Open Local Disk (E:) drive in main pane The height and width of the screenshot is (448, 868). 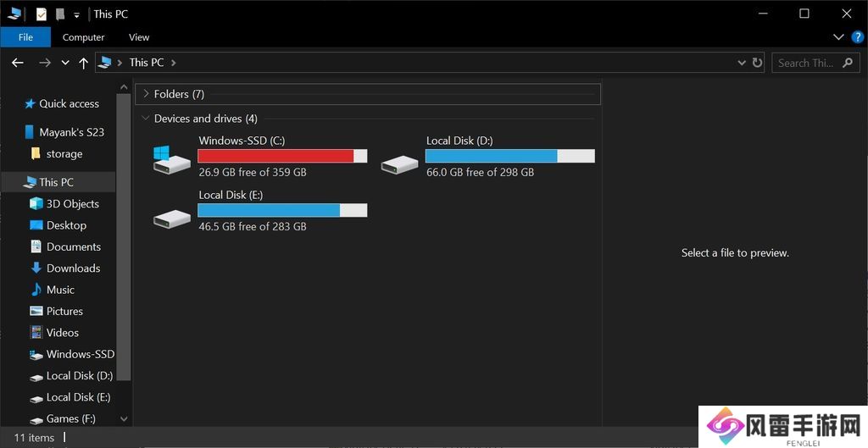coord(171,217)
